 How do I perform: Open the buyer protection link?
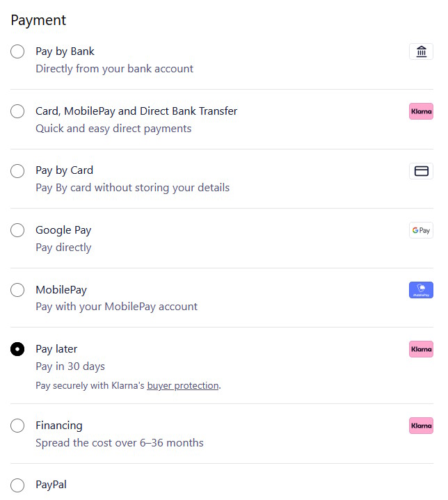point(183,385)
